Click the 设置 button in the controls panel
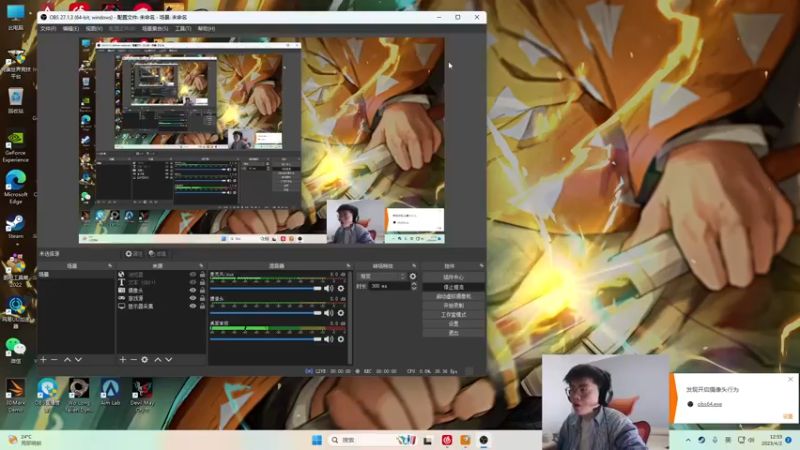 click(454, 324)
